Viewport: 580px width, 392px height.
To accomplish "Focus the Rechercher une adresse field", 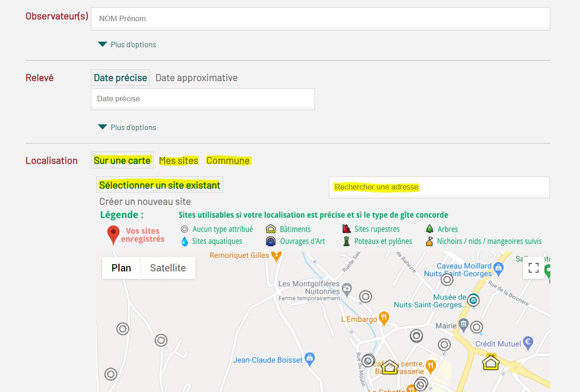I will click(439, 187).
